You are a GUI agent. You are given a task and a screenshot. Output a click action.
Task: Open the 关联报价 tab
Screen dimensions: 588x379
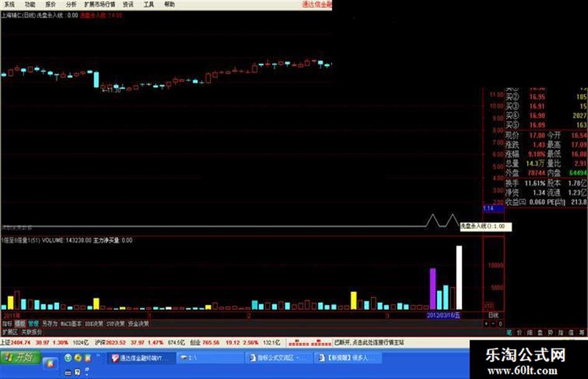pos(32,332)
